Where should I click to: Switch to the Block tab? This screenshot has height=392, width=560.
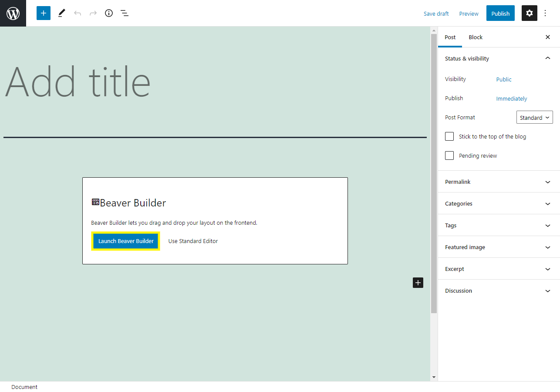click(x=475, y=37)
